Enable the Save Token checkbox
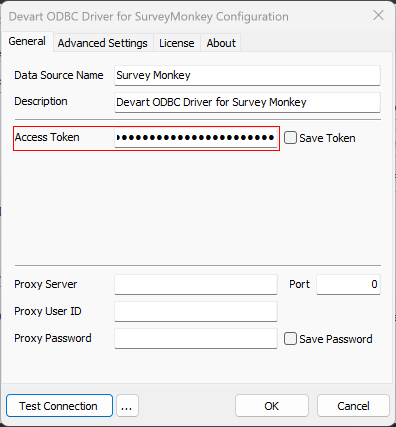This screenshot has width=396, height=427. pyautogui.click(x=290, y=138)
